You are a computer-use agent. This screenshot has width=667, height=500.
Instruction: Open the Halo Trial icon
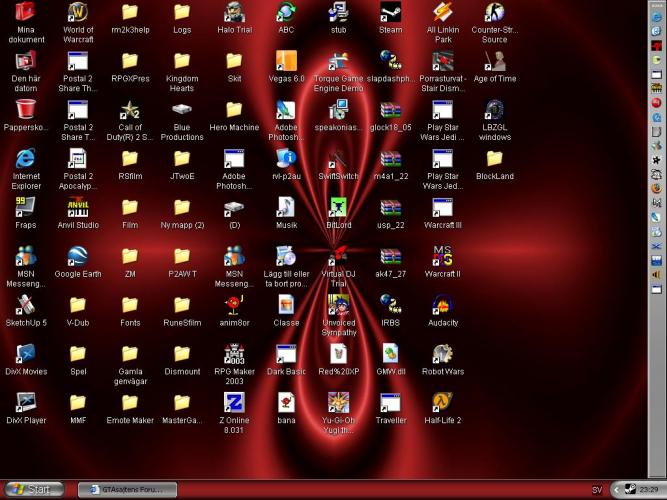pos(234,12)
